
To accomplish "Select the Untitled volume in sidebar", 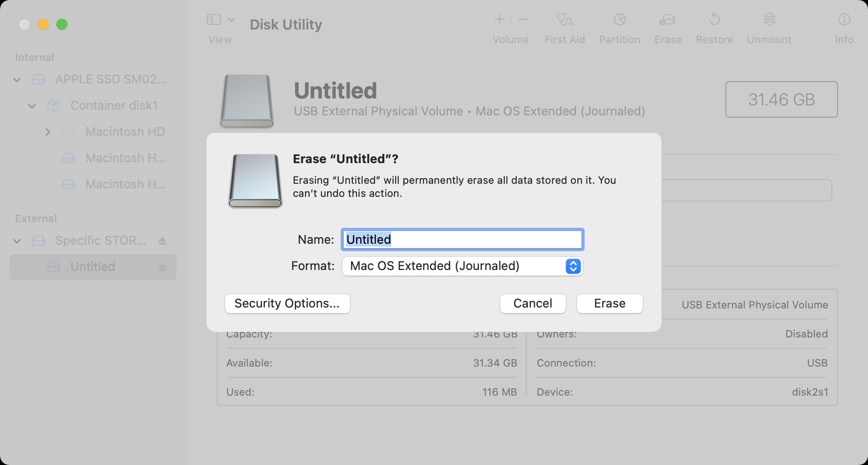I will pos(93,267).
